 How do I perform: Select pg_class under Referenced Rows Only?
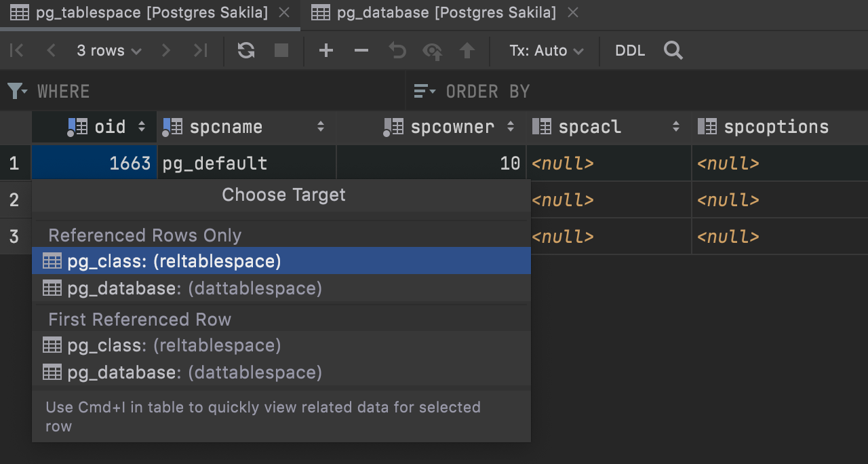point(174,261)
